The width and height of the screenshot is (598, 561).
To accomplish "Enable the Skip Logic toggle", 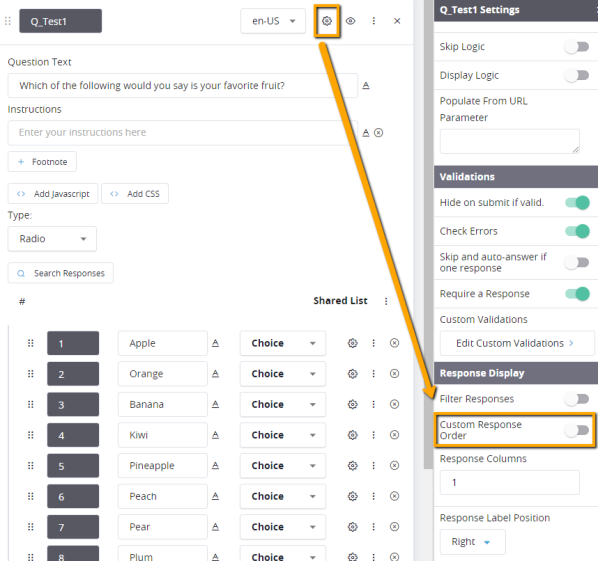I will pyautogui.click(x=577, y=47).
